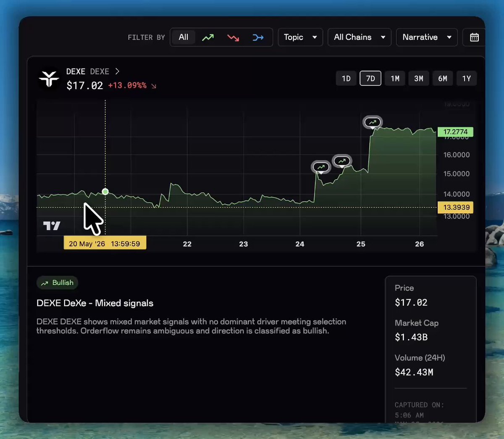This screenshot has width=504, height=439.
Task: Open the Narrative dropdown
Action: click(427, 37)
